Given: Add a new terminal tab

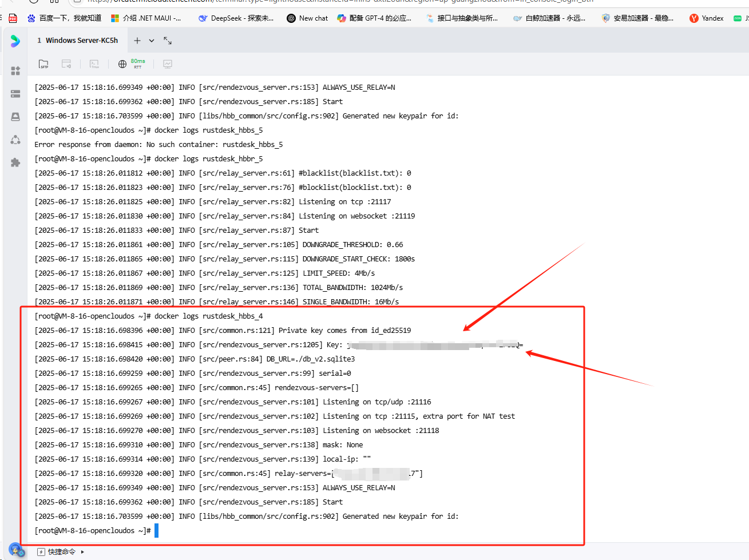Looking at the screenshot, I should pyautogui.click(x=137, y=41).
